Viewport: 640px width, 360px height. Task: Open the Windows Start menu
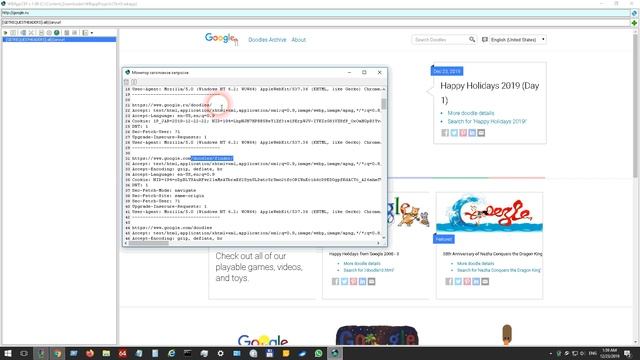tap(7, 353)
